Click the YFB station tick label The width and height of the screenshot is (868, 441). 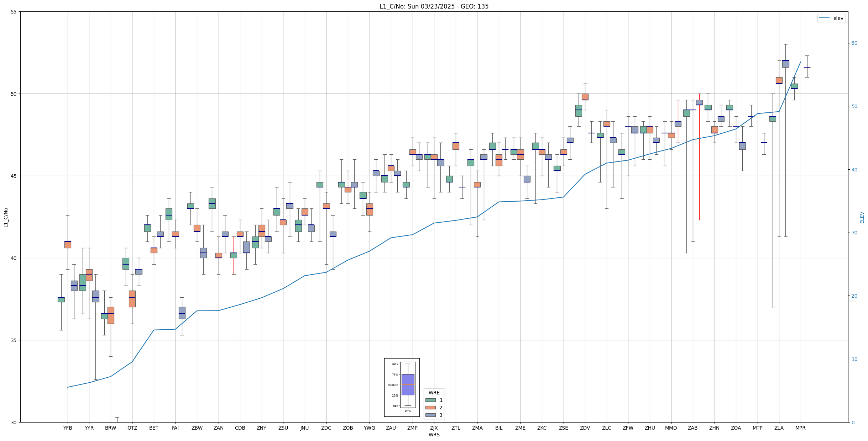[68, 428]
